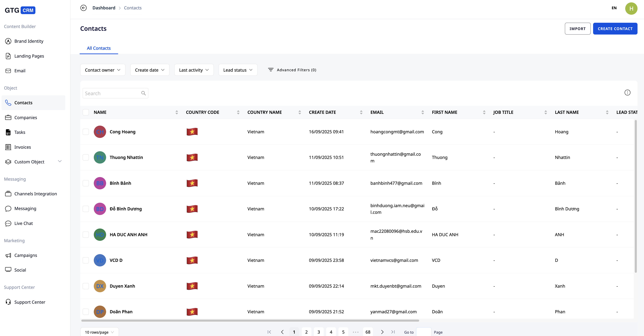Expand the Lead status dropdown
The height and width of the screenshot is (336, 644).
[x=238, y=70]
